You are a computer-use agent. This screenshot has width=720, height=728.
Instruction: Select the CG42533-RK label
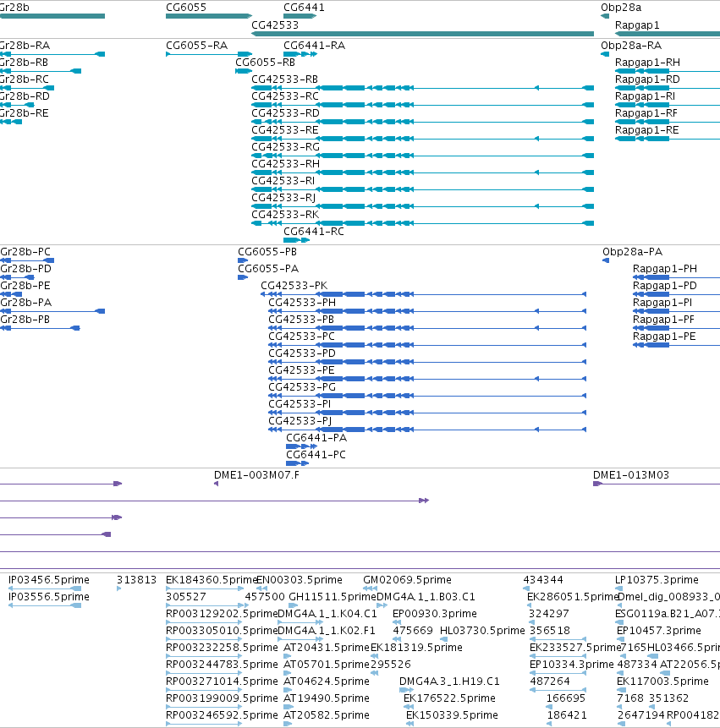pyautogui.click(x=285, y=215)
